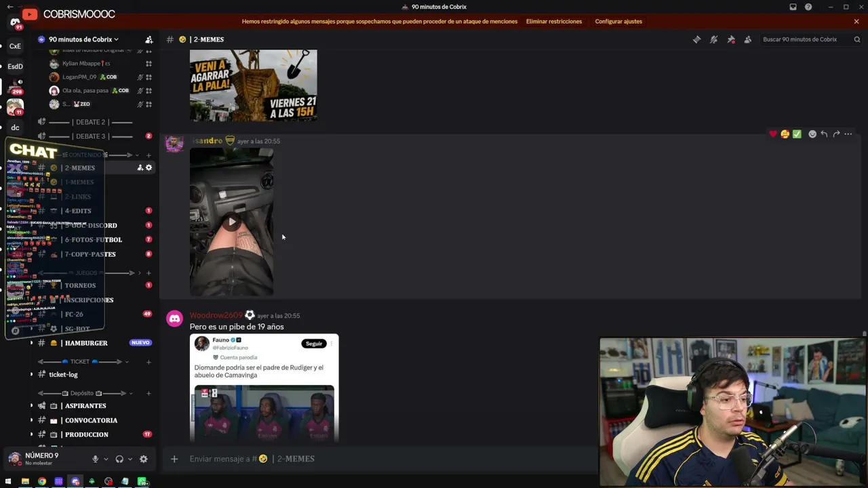868x488 pixels.
Task: React with the smiling hearts emoji
Action: pyautogui.click(x=785, y=134)
